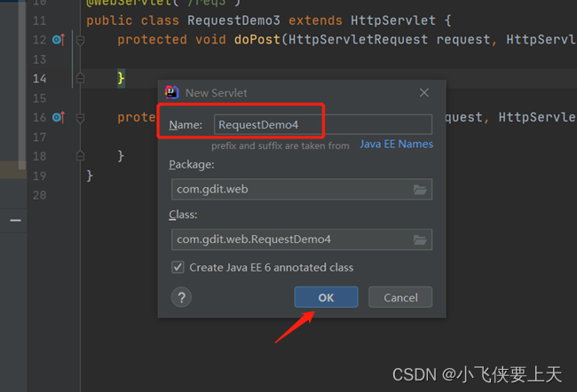Click the Package field com.gdit.web
The width and height of the screenshot is (577, 392).
coord(302,190)
